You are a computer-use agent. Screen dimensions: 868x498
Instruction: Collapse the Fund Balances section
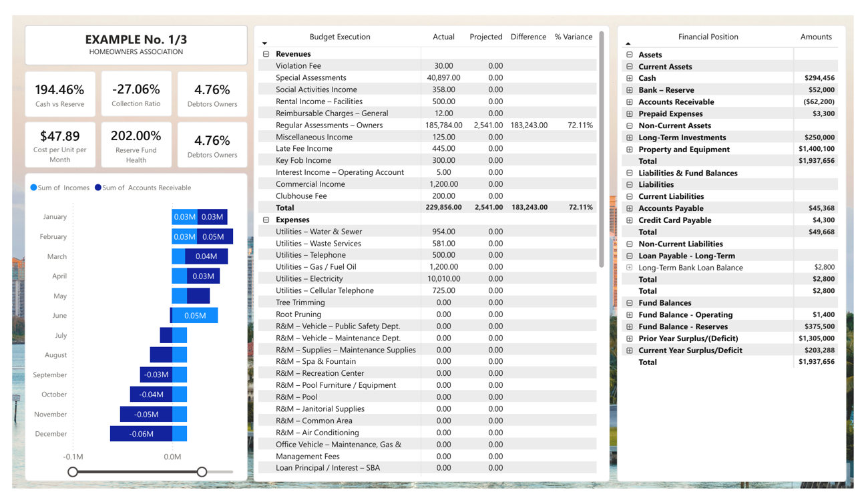[x=630, y=303]
